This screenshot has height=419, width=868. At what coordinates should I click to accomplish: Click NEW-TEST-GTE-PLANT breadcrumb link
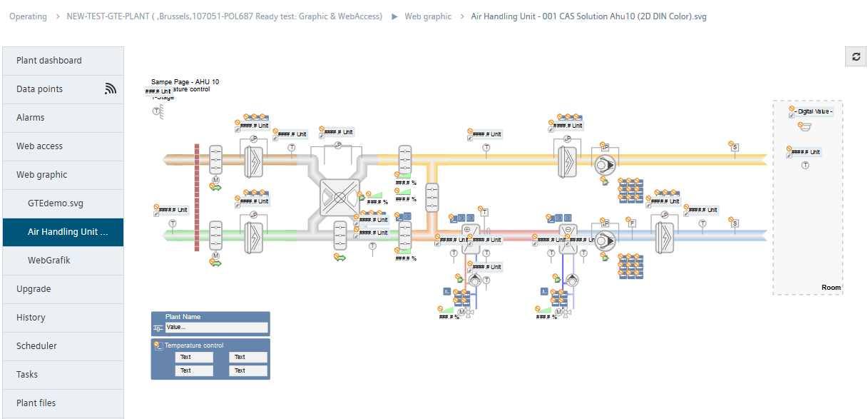tap(224, 16)
